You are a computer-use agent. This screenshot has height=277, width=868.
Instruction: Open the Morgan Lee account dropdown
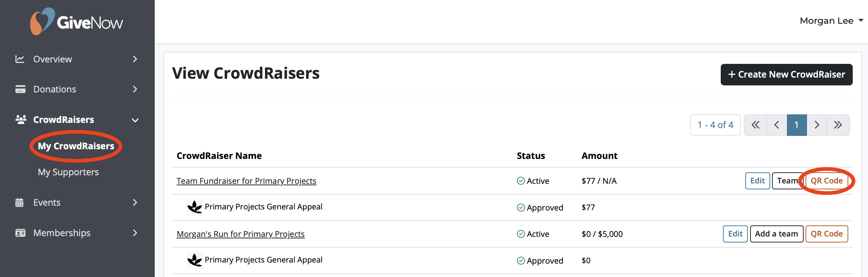(x=831, y=21)
